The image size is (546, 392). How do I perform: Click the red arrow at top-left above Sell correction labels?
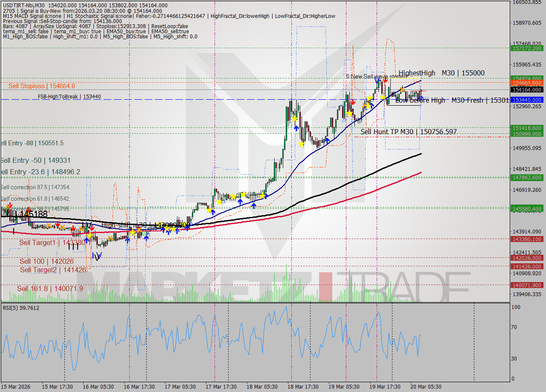(10, 205)
